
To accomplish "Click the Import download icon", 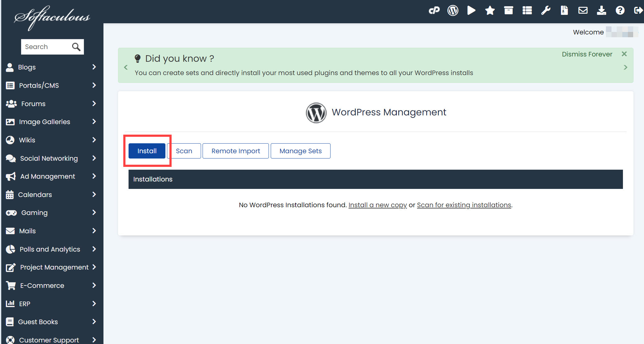I will click(x=601, y=10).
